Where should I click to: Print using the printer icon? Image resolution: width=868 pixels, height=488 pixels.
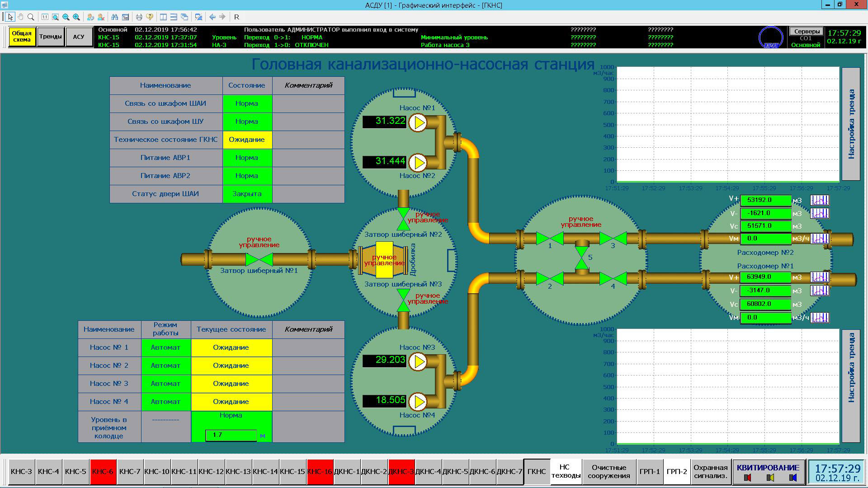[139, 17]
